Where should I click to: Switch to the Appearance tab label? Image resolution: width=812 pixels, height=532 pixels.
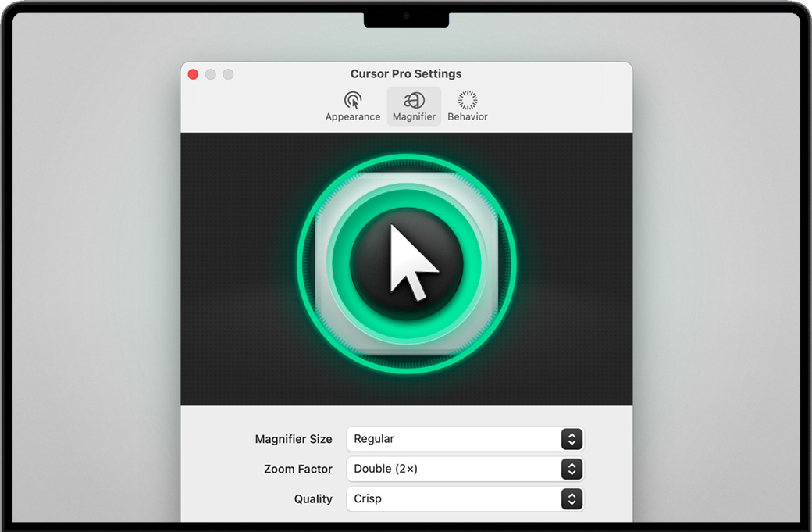[353, 117]
